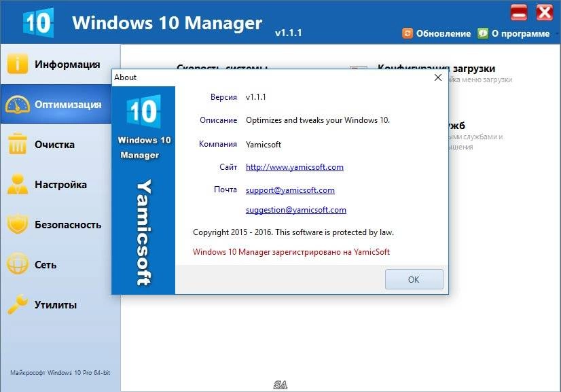
Task: Click the Настройка user icon
Action: (x=17, y=184)
